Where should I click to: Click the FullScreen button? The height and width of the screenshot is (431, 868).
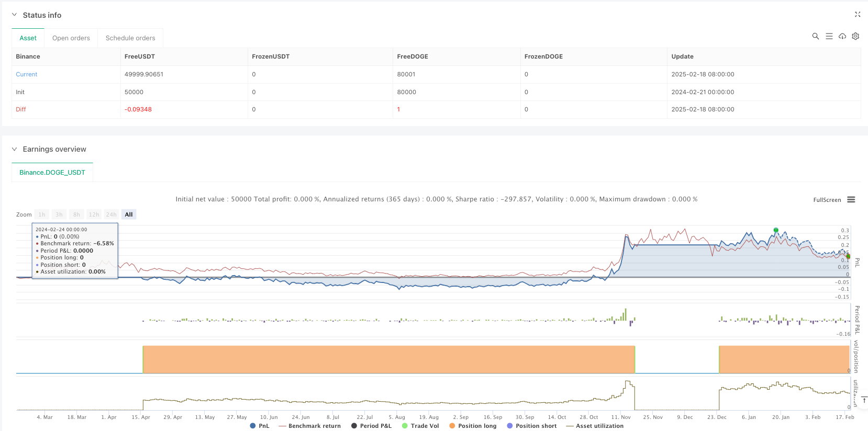[x=827, y=200]
